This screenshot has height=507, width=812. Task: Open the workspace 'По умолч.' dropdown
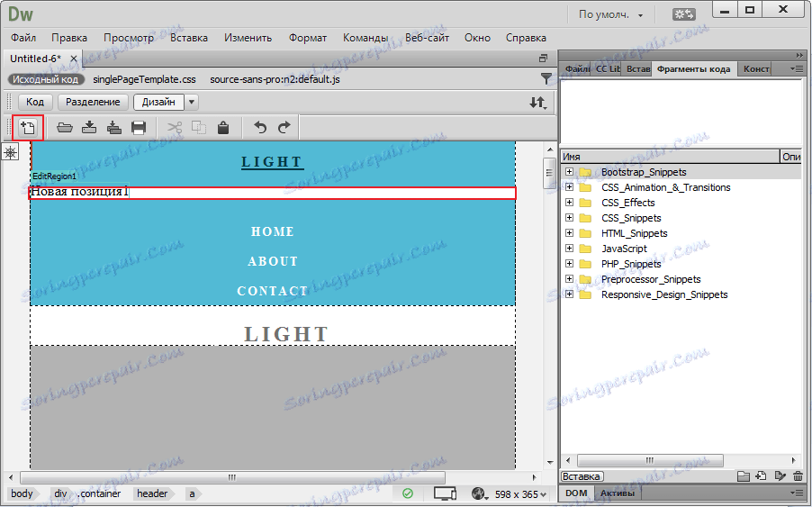coord(610,14)
